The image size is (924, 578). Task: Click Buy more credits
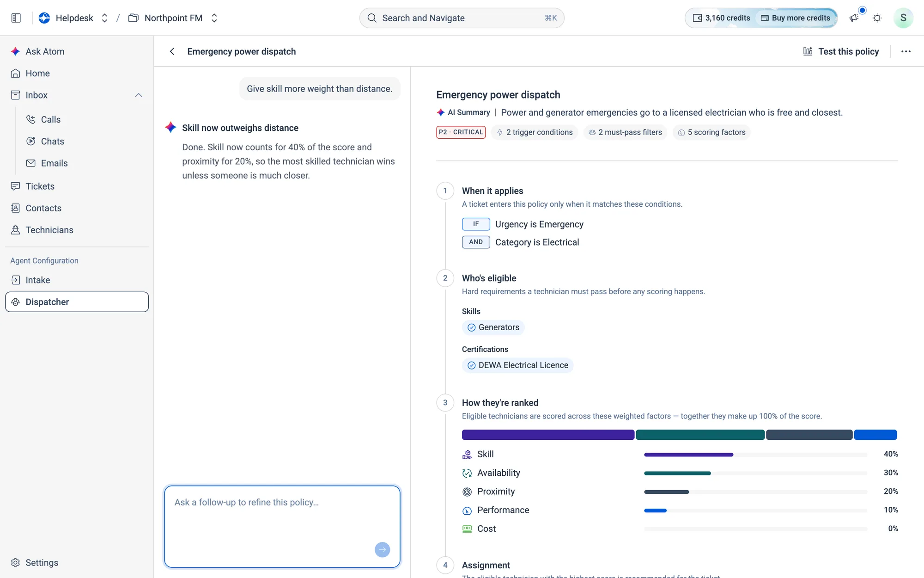pos(796,18)
